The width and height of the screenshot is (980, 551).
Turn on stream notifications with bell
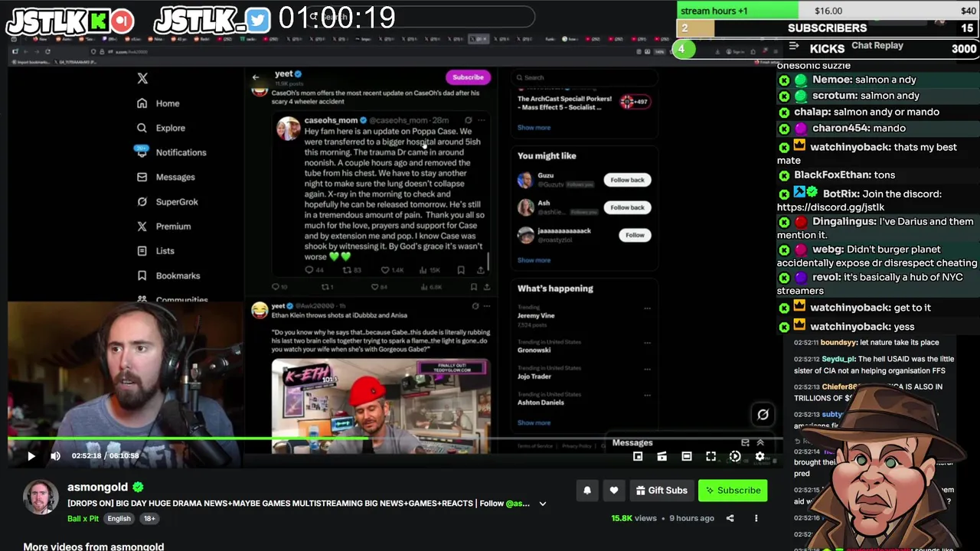pos(587,491)
